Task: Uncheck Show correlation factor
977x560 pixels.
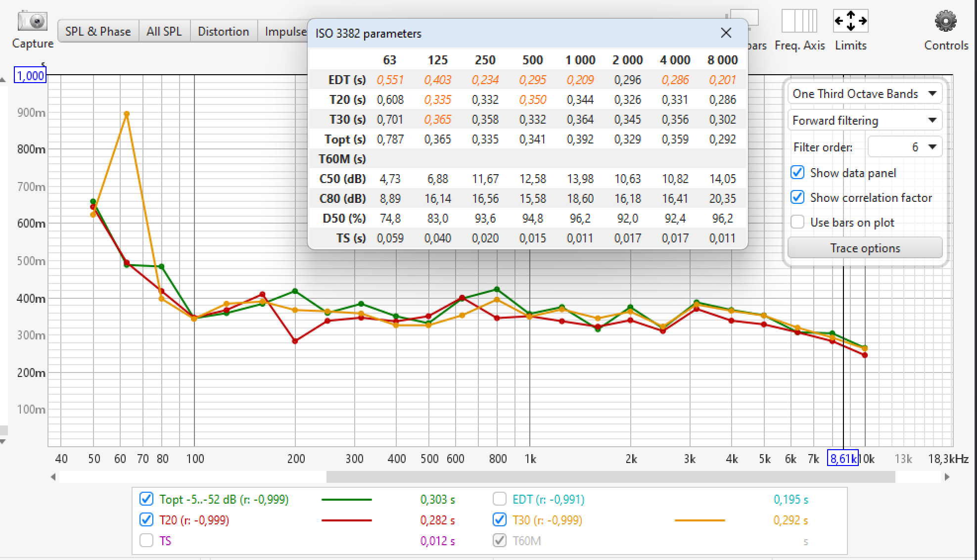Action: pyautogui.click(x=797, y=197)
